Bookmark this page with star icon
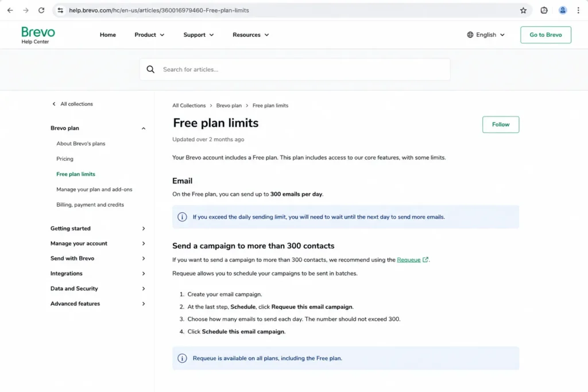The height and width of the screenshot is (392, 588). pyautogui.click(x=523, y=10)
